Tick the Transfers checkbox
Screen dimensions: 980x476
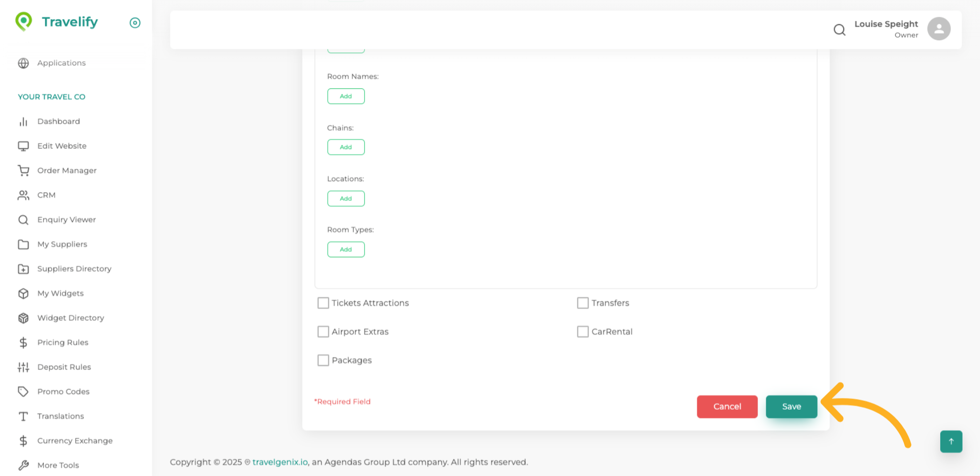[x=582, y=303]
